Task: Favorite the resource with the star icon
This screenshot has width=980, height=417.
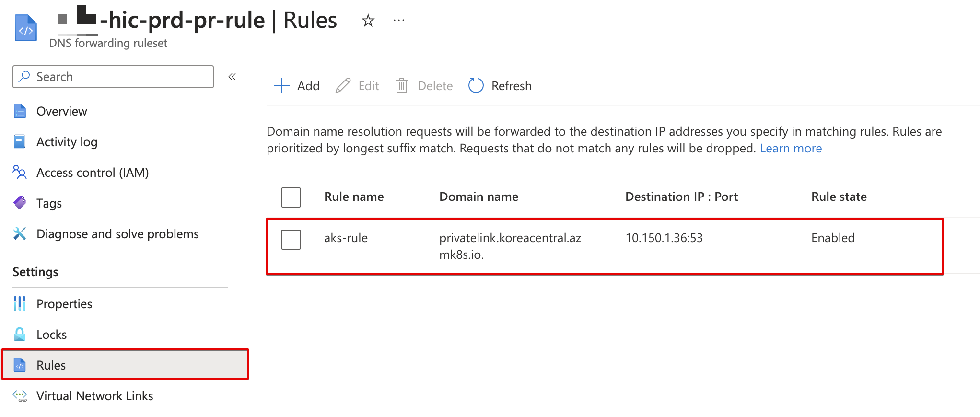Action: [368, 21]
